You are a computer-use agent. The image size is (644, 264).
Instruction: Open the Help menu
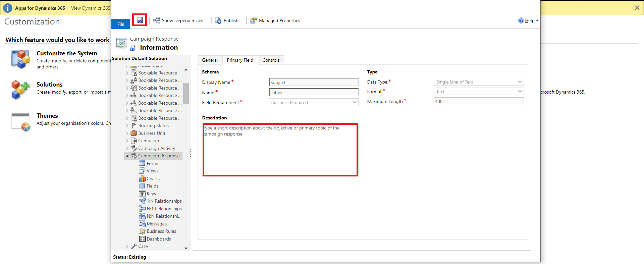pyautogui.click(x=528, y=20)
